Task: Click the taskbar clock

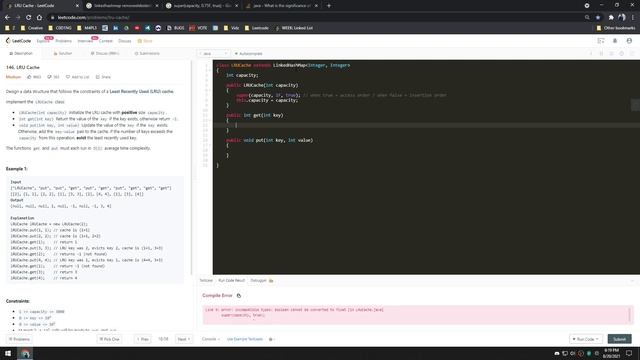Action: [x=611, y=353]
